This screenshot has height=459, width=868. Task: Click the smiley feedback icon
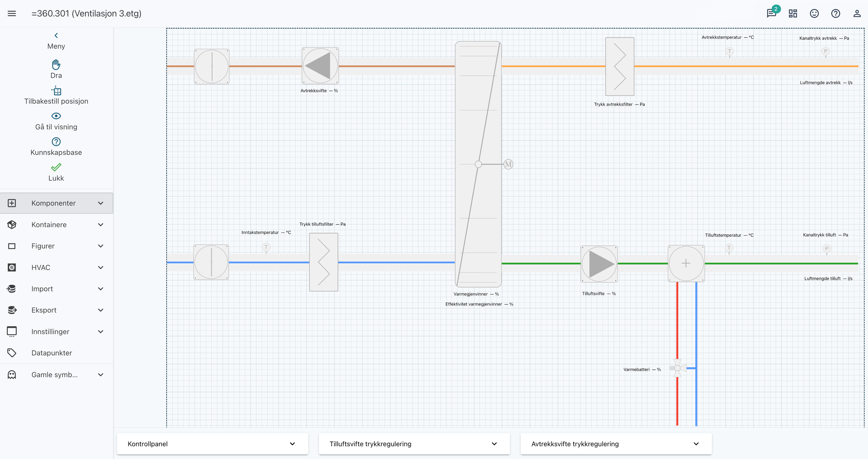(814, 14)
